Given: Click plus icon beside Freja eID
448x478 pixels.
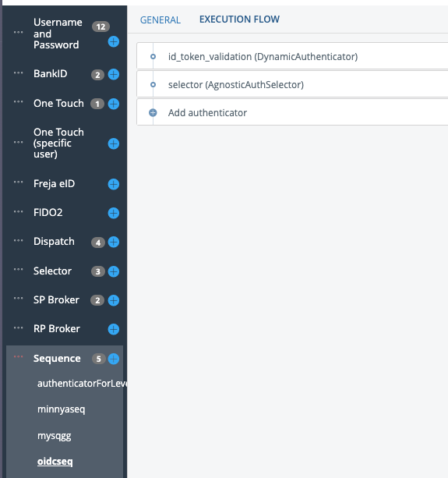Looking at the screenshot, I should 114,184.
